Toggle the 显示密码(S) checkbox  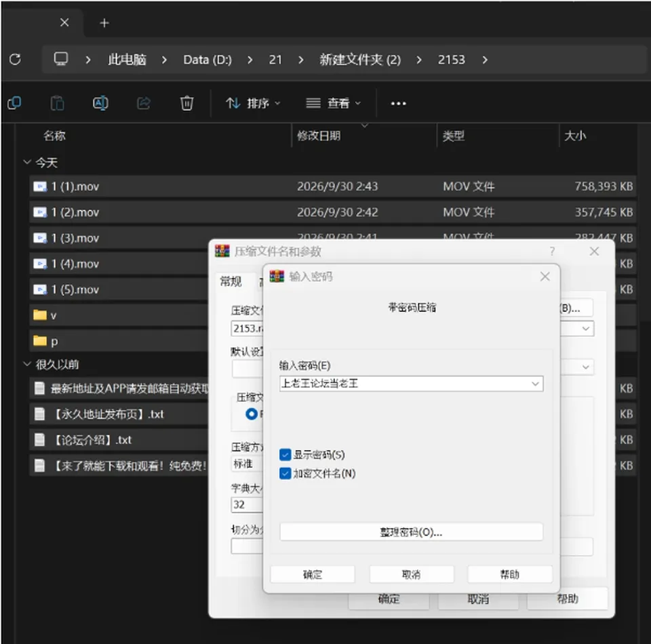(x=285, y=455)
